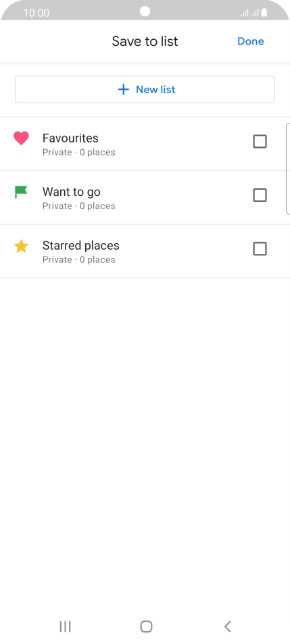The image size is (290, 644).
Task: Check the Starred places checkbox
Action: (260, 249)
